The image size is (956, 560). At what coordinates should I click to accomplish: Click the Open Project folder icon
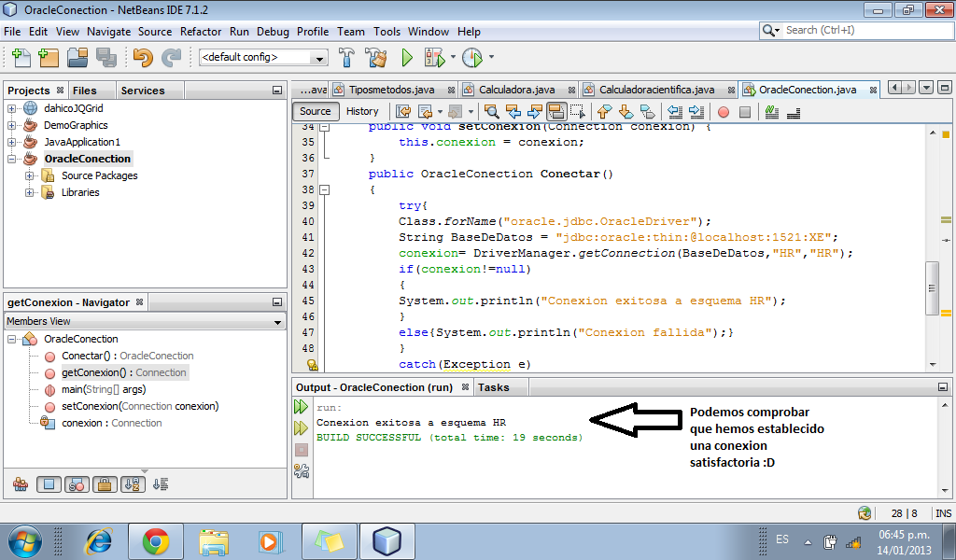click(x=77, y=58)
